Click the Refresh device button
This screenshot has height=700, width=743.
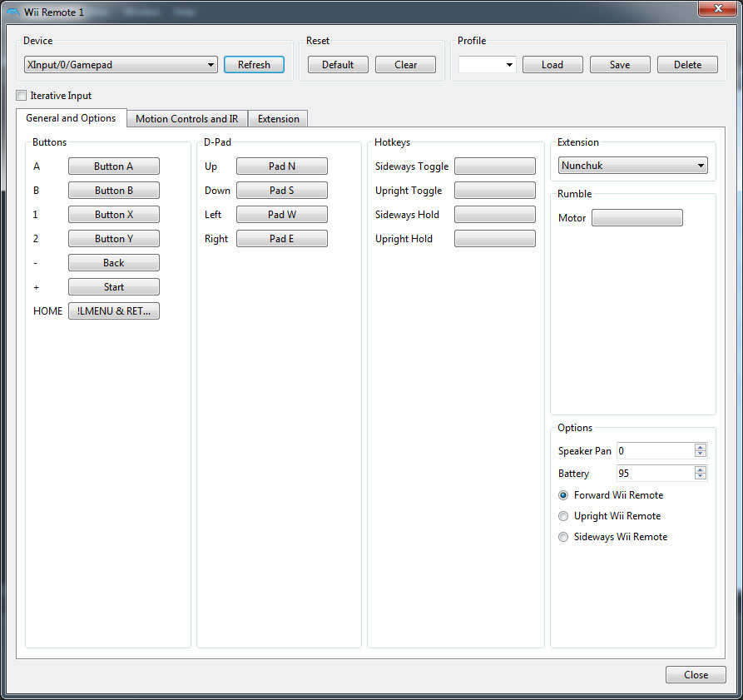(x=254, y=64)
